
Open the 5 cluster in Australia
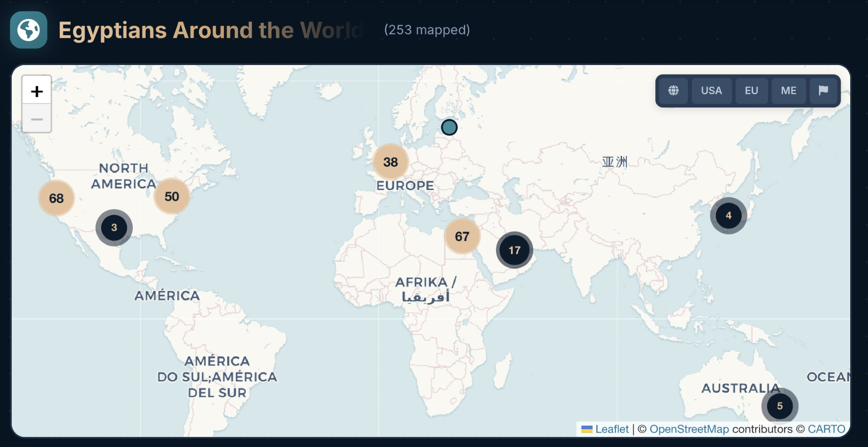[x=779, y=406]
